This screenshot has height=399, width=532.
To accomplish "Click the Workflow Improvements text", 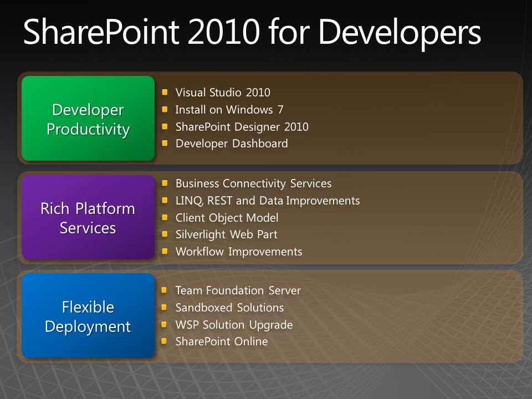I will [x=239, y=252].
